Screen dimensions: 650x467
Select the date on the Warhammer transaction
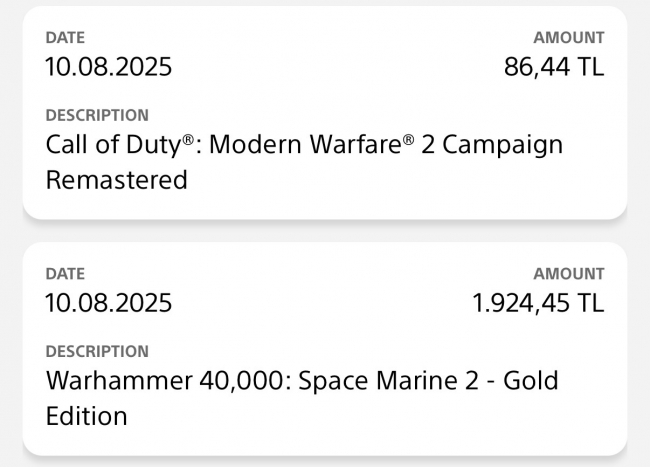pyautogui.click(x=109, y=304)
